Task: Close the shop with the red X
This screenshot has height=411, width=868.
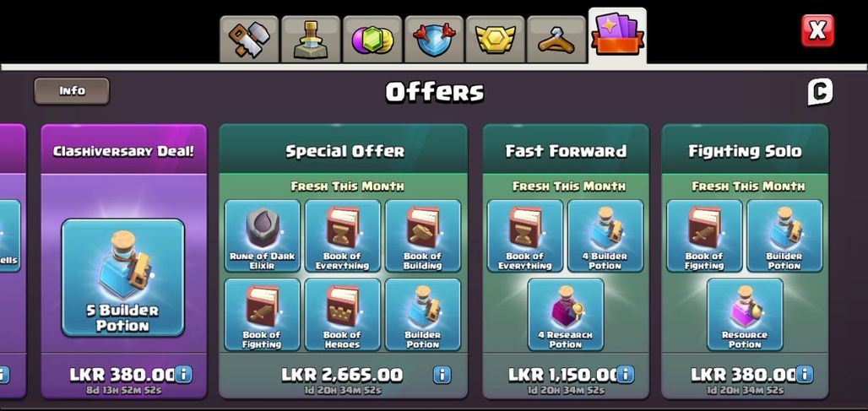Action: pos(817,31)
